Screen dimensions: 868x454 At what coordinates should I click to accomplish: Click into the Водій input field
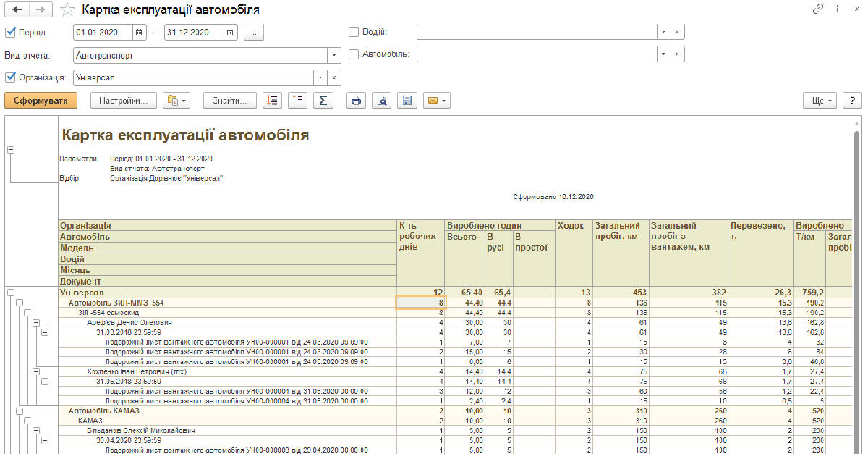pos(537,32)
